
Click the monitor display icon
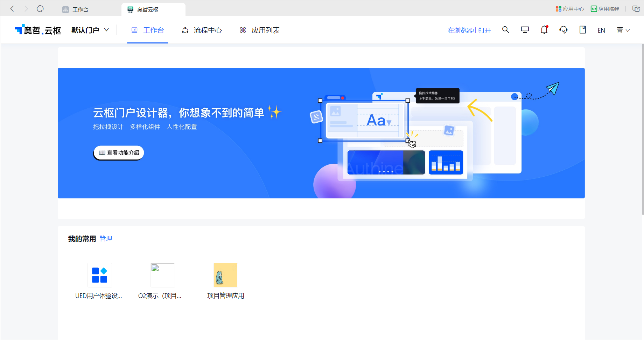[525, 30]
